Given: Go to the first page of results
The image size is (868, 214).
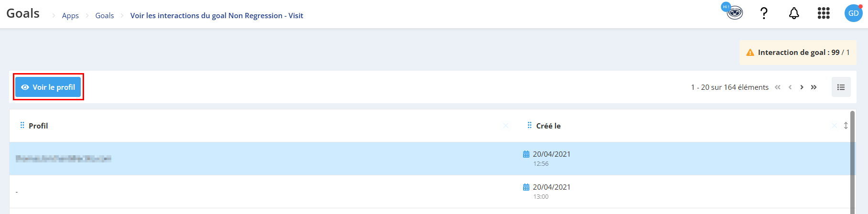Looking at the screenshot, I should tap(778, 87).
